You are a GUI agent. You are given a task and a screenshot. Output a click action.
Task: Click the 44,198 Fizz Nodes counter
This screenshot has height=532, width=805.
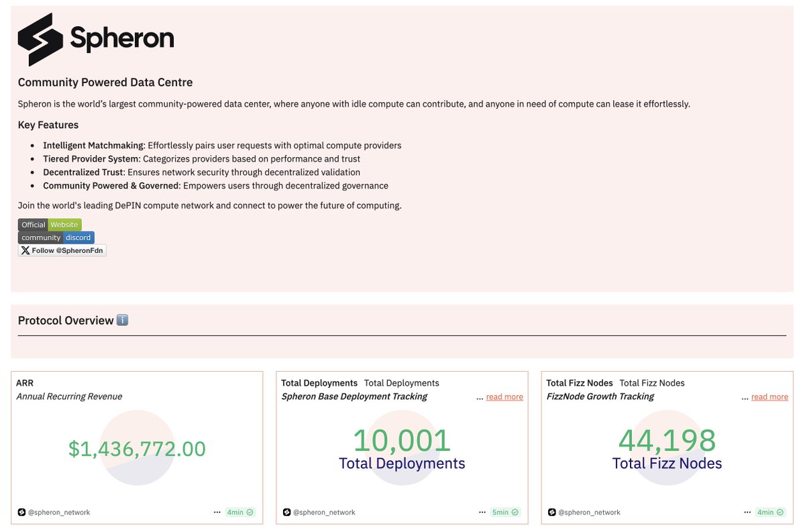click(x=667, y=441)
